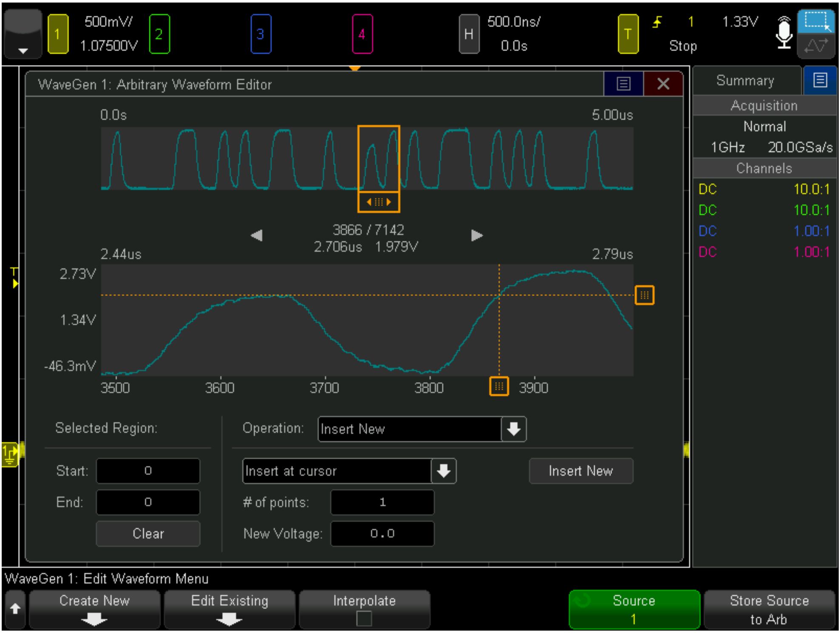Open the Insert at cursor dropdown
This screenshot has height=634, width=840.
(x=444, y=471)
